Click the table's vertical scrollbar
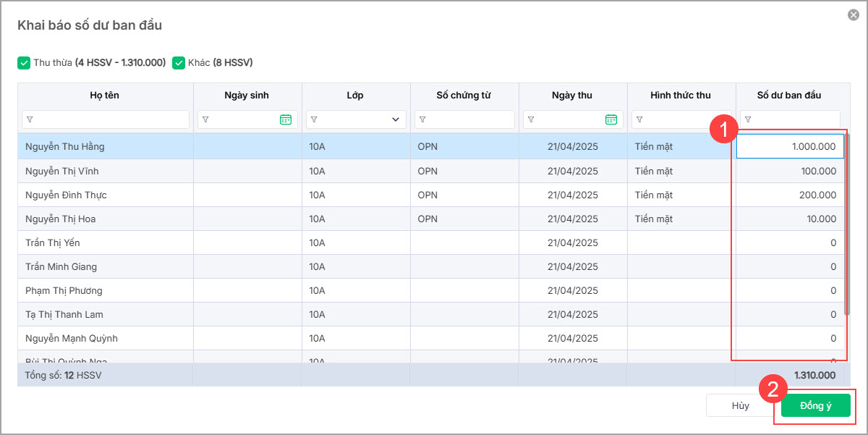The image size is (868, 435). [x=847, y=224]
